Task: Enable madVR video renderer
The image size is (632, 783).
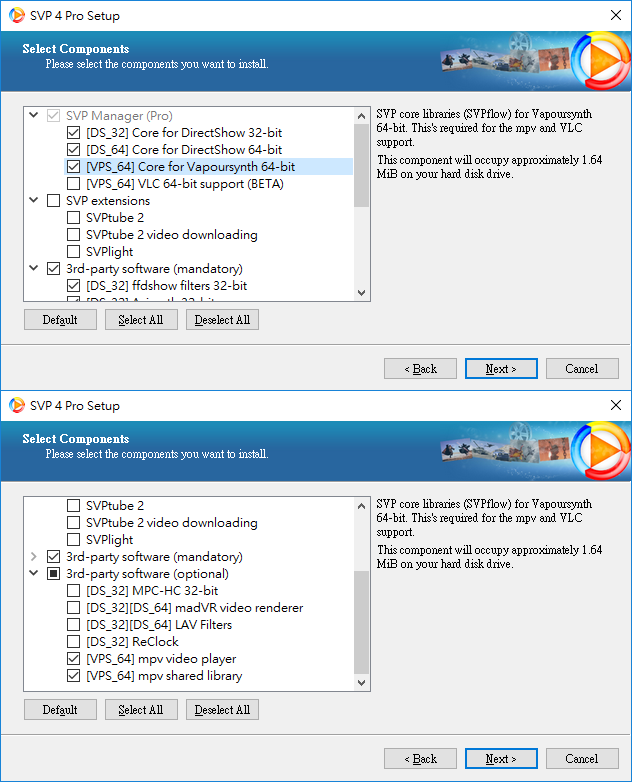Action: 73,608
